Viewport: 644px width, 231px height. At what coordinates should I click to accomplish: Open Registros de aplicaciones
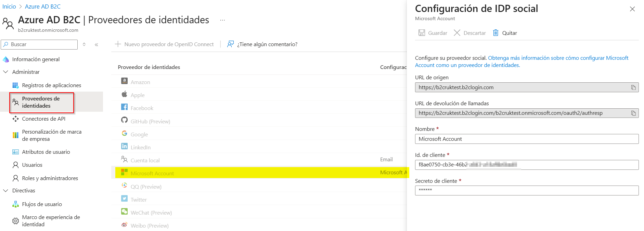[x=52, y=85]
